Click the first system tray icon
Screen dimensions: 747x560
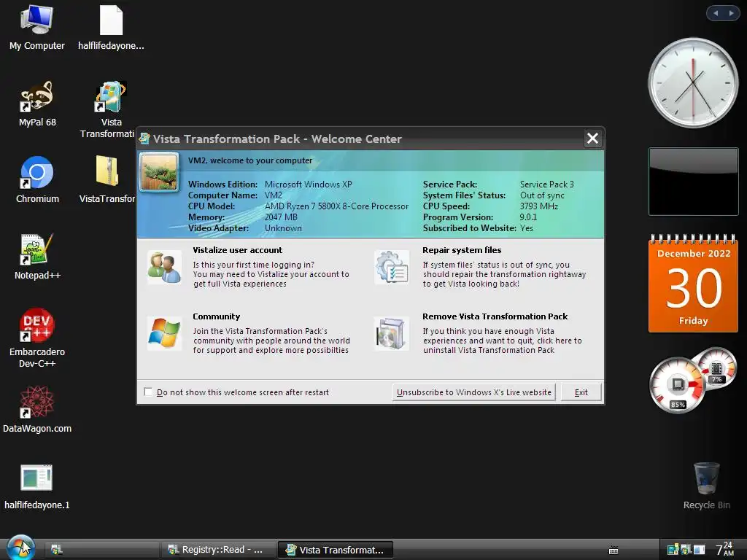(x=673, y=550)
